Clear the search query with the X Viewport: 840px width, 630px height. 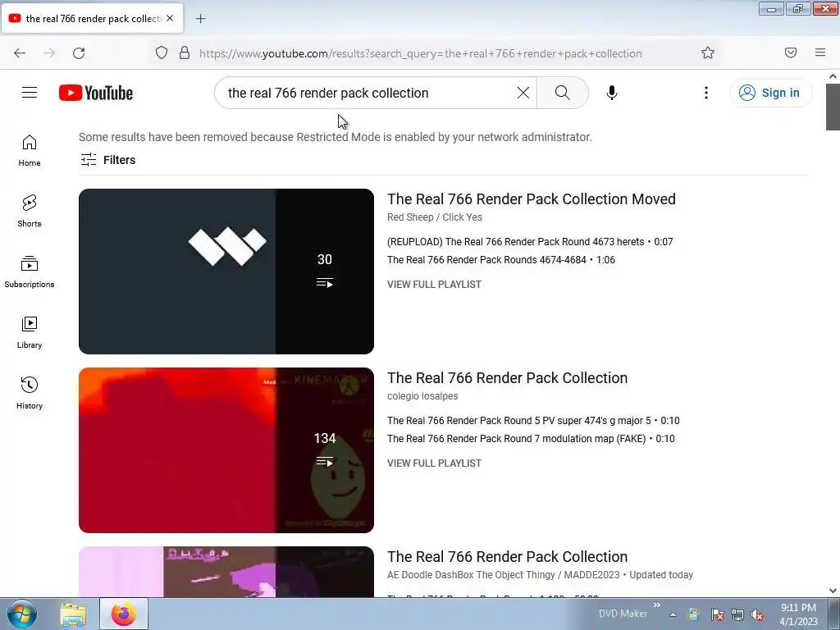click(523, 93)
